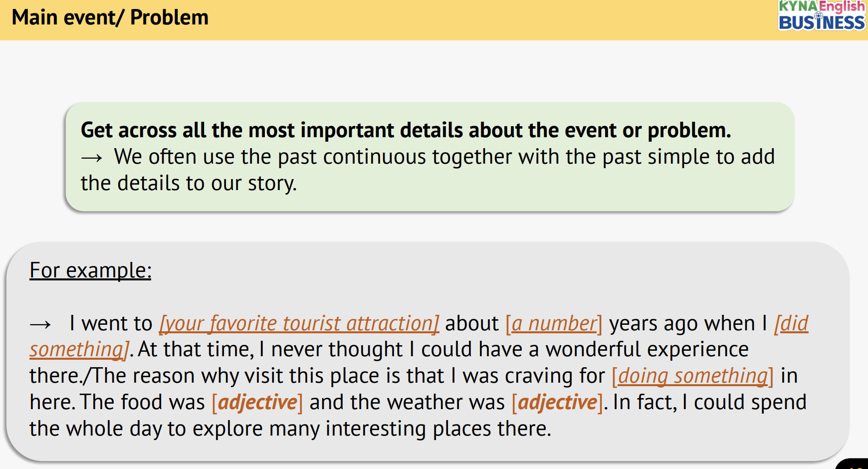This screenshot has height=469, width=868.
Task: Click the "adjective" placeholder after "weather was"
Action: coord(557,402)
